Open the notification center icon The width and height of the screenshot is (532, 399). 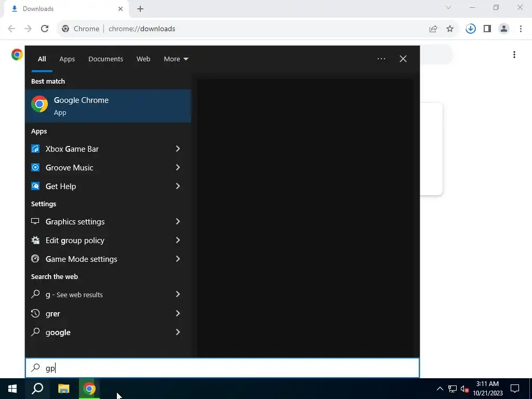(x=515, y=389)
